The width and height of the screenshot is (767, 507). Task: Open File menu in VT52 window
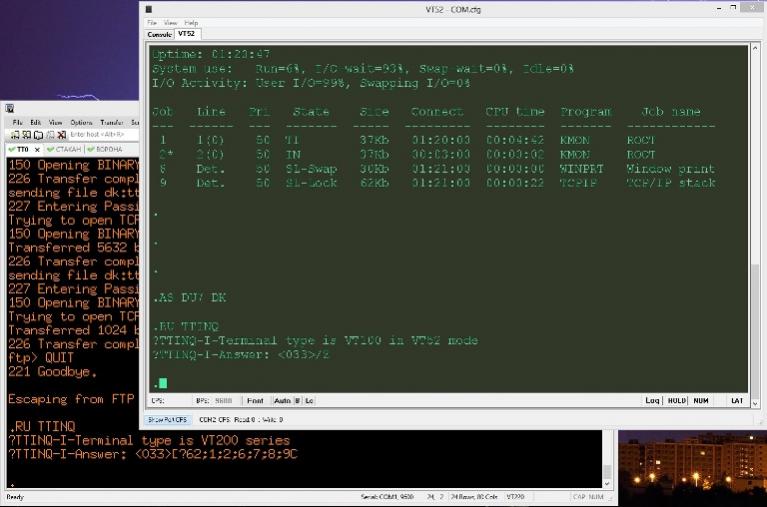point(152,22)
